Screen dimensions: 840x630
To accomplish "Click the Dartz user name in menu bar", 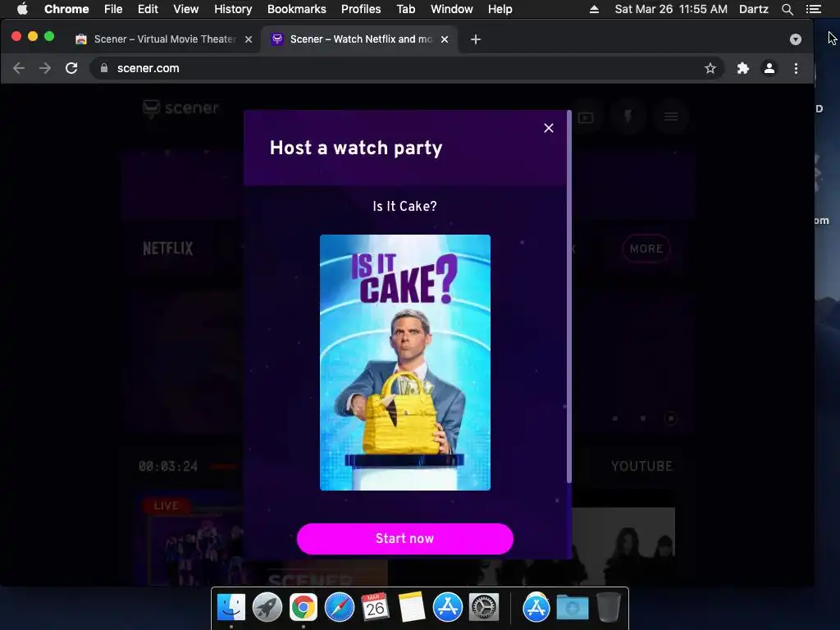I will 754,9.
